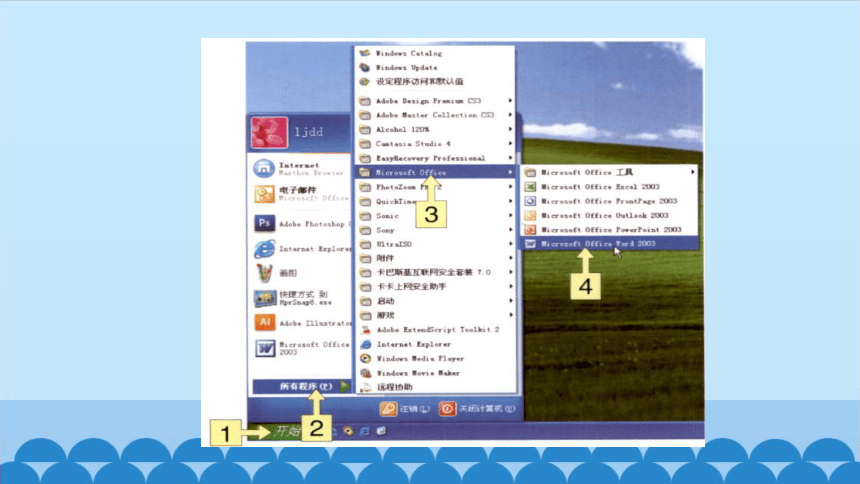Expand the Adobe Master Collection CS3 folder
Viewport: 860px width, 484px height.
tap(435, 115)
